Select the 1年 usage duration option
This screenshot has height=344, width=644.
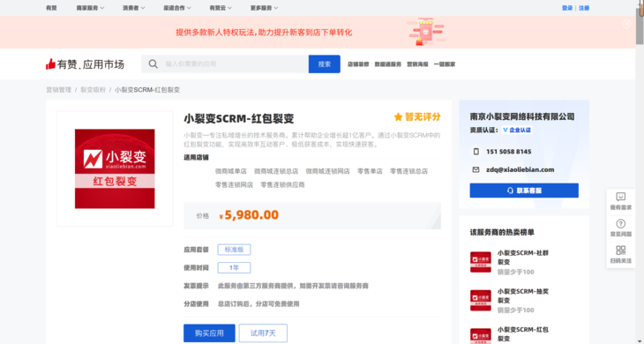point(234,267)
